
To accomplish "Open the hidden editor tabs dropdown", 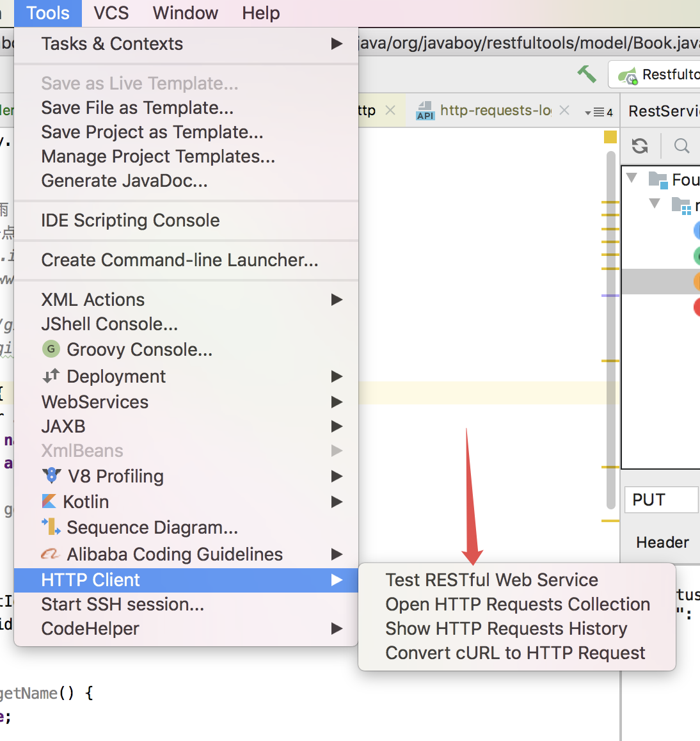I will 598,112.
